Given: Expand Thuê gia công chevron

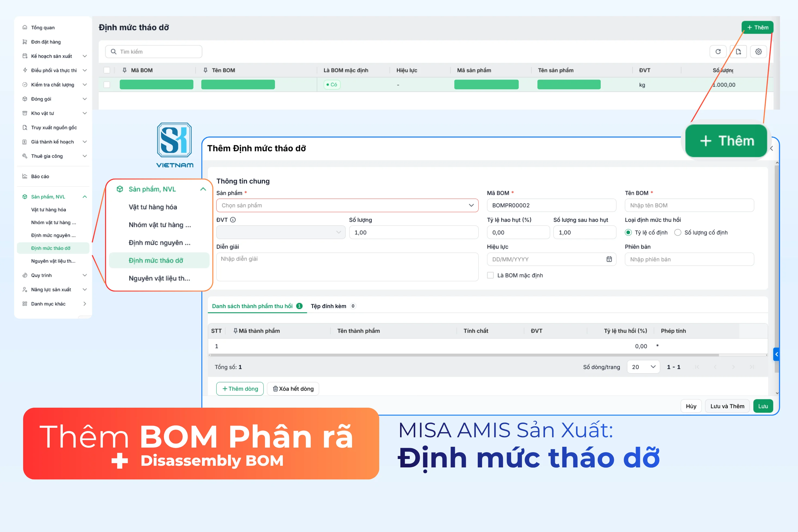Looking at the screenshot, I should 85,156.
